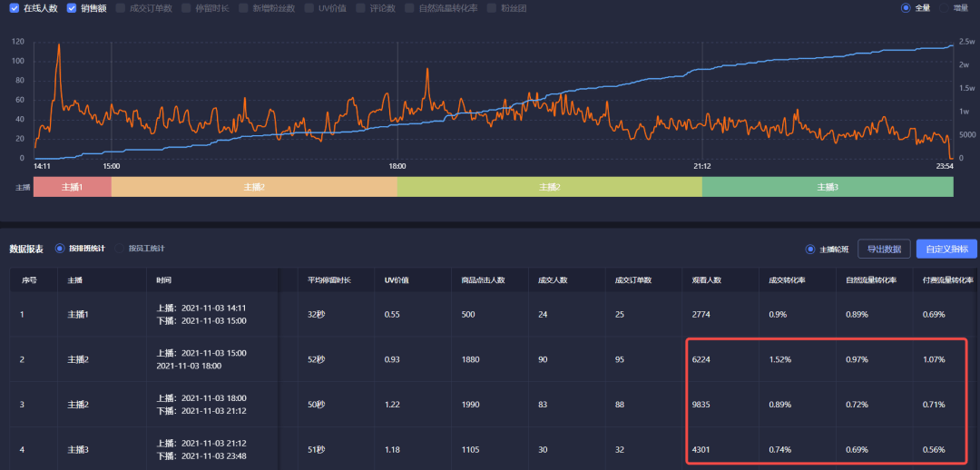This screenshot has height=470, width=980.
Task: Enable the 粉丝团 chart checkbox
Action: pos(491,8)
